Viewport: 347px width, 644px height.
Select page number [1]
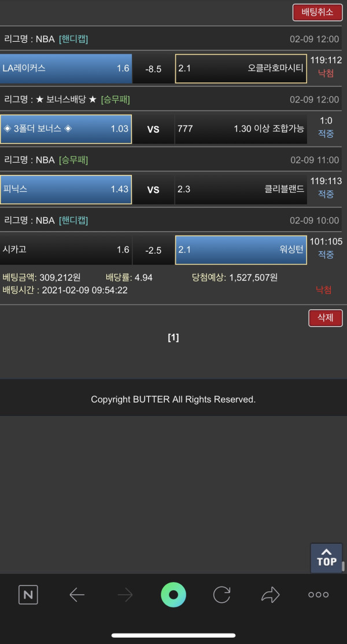pos(173,338)
